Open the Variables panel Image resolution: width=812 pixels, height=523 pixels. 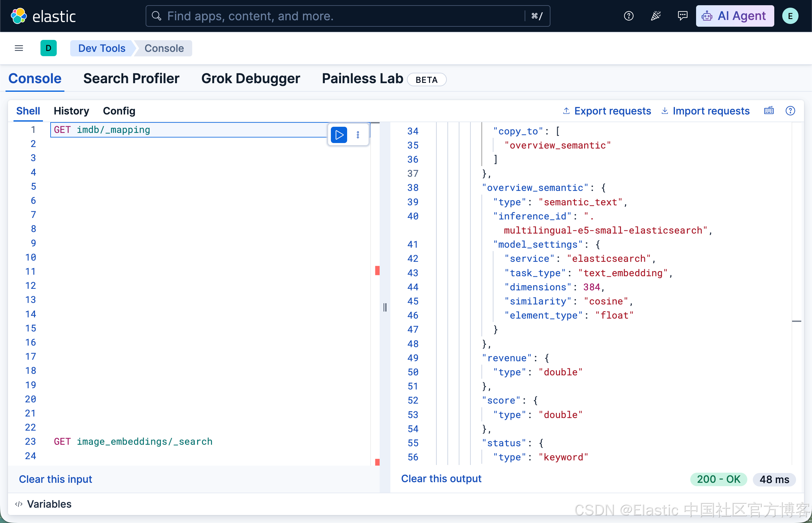point(49,504)
